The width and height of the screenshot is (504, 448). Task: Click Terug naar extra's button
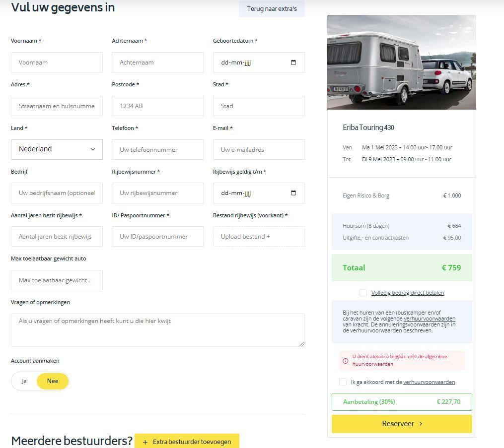pos(272,8)
